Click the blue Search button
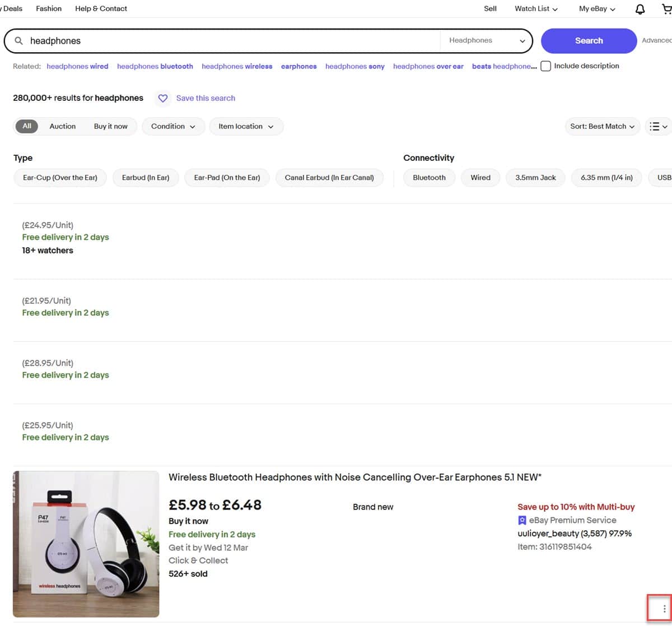This screenshot has width=672, height=626. tap(589, 41)
